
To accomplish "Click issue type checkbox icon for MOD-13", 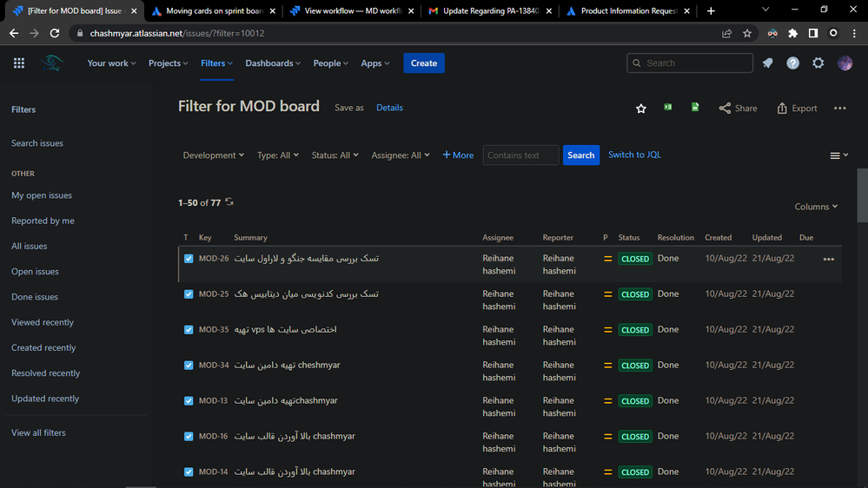I will point(189,401).
